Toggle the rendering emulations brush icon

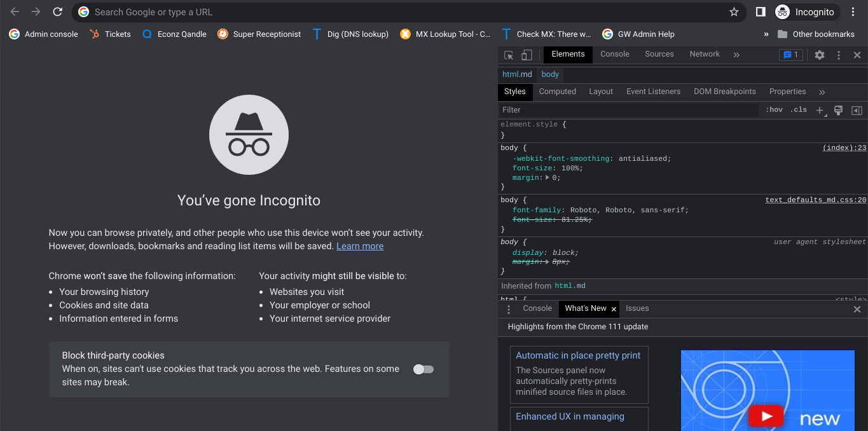(838, 111)
